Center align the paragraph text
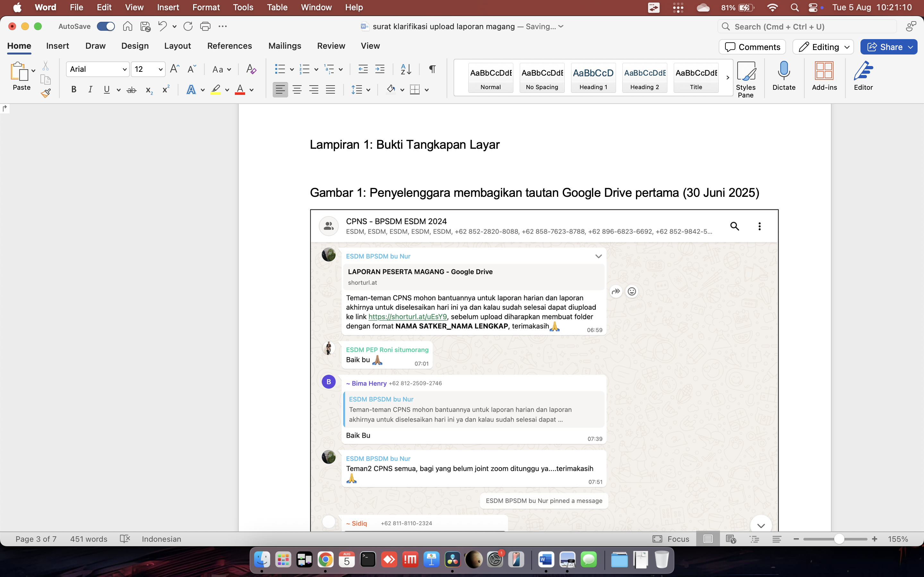This screenshot has width=924, height=577. click(297, 90)
